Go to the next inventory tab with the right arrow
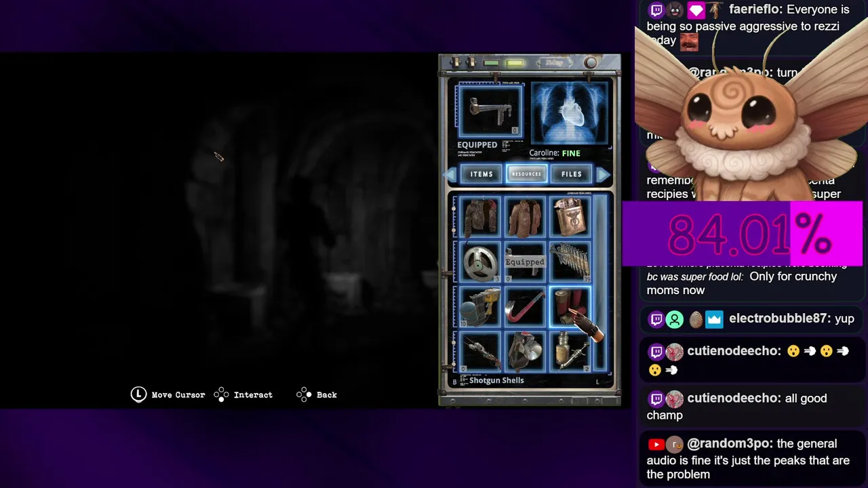Image resolution: width=868 pixels, height=488 pixels. [x=603, y=175]
